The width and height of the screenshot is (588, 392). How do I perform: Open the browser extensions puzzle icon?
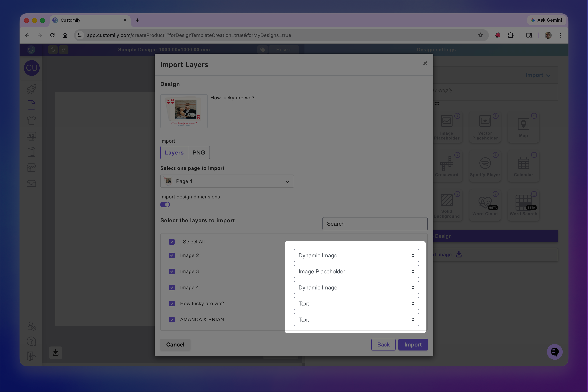click(x=510, y=35)
